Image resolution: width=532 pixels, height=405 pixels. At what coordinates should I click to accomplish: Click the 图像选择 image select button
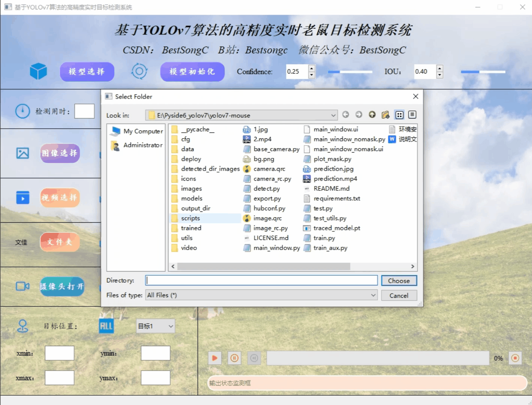[x=60, y=153]
